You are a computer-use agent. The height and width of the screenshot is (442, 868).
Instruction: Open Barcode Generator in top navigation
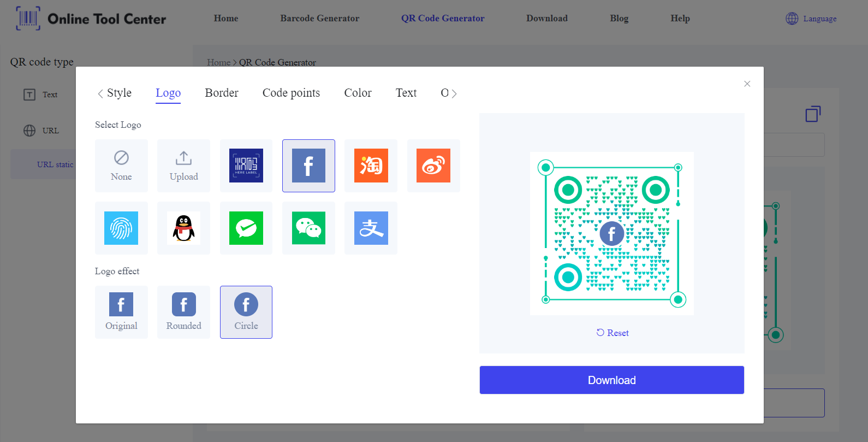click(x=320, y=18)
